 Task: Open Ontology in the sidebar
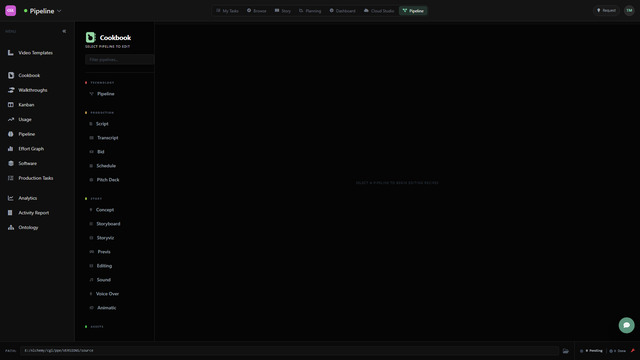pos(23,228)
